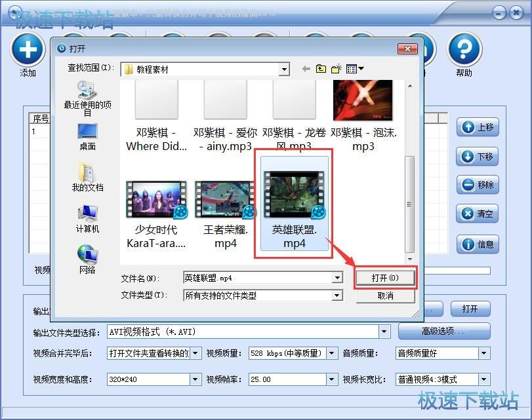The height and width of the screenshot is (420, 532).
Task: Create a new folder in the dialog
Action: (337, 69)
